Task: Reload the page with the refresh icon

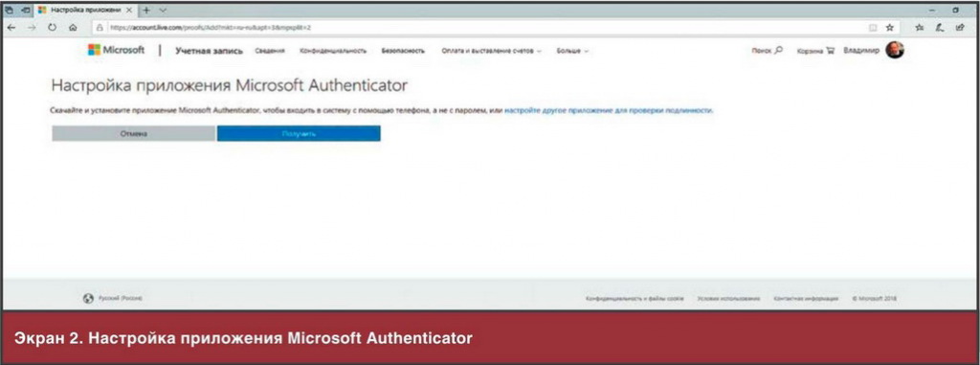Action: 53,28
